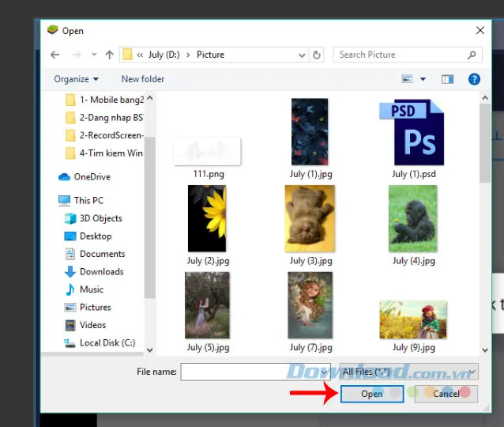This screenshot has width=504, height=427.
Task: Click New folder in the toolbar
Action: pos(143,79)
